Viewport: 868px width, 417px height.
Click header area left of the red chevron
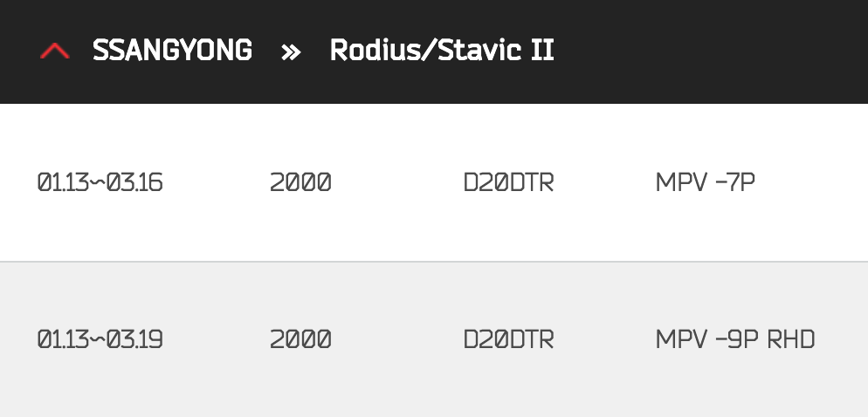click(17, 51)
